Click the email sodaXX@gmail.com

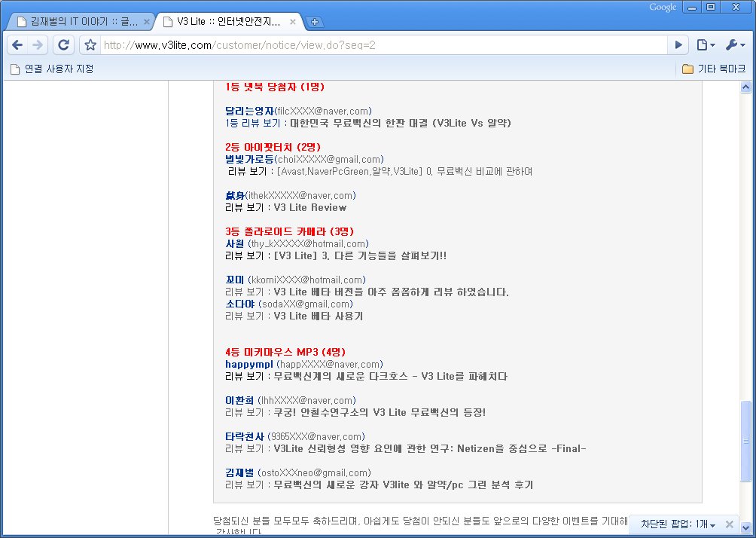click(306, 304)
